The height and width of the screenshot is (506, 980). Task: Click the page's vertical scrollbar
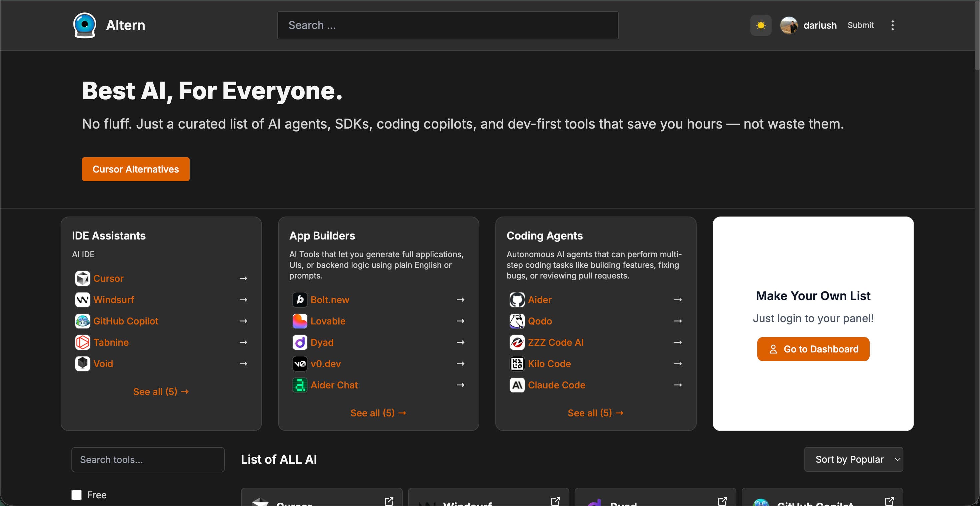click(x=977, y=36)
